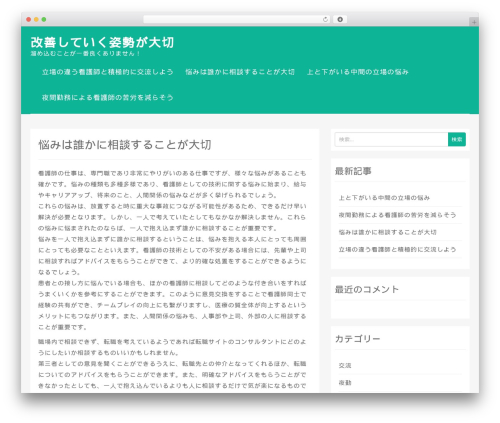The height and width of the screenshot is (423, 500).
Task: Open recent post 悩みは誰かに相談することが大切 in sidebar
Action: click(388, 232)
